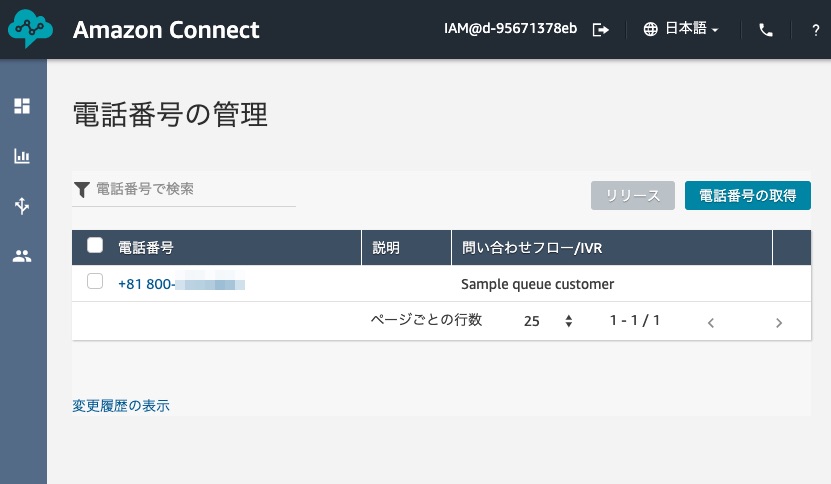Viewport: 831px width, 484px height.
Task: Go to previous page arrow
Action: click(x=711, y=322)
